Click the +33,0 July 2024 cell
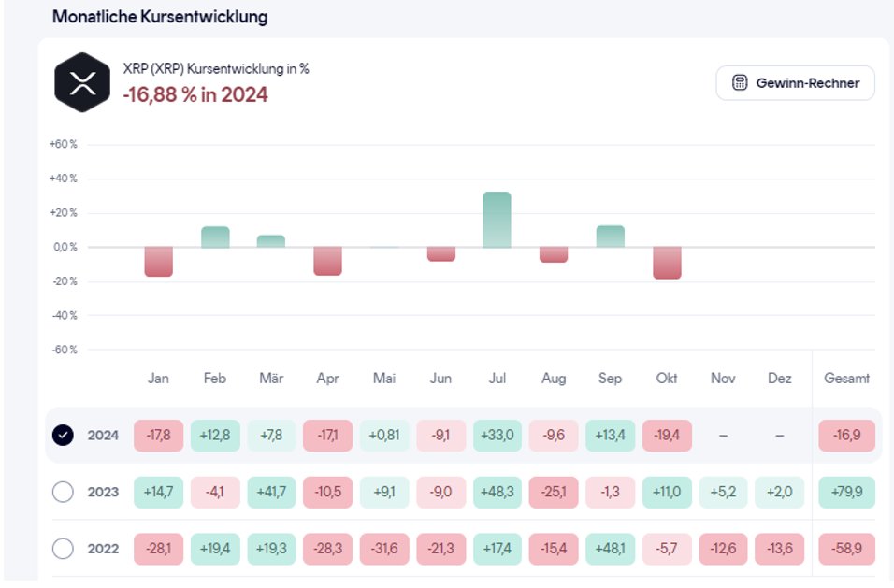This screenshot has width=894, height=588. [497, 436]
